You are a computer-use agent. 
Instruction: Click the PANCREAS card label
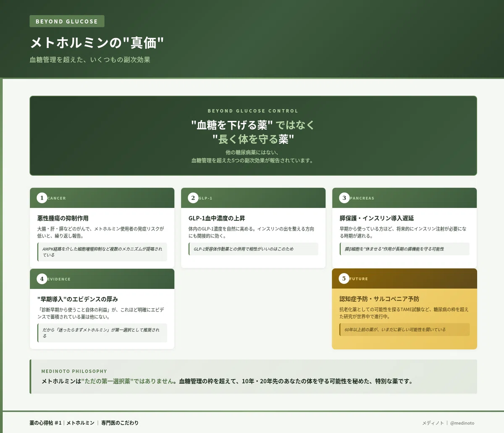click(362, 198)
